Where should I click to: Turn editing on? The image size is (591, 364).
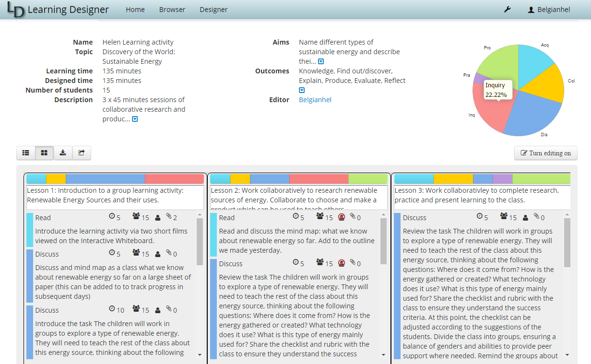[x=545, y=153]
